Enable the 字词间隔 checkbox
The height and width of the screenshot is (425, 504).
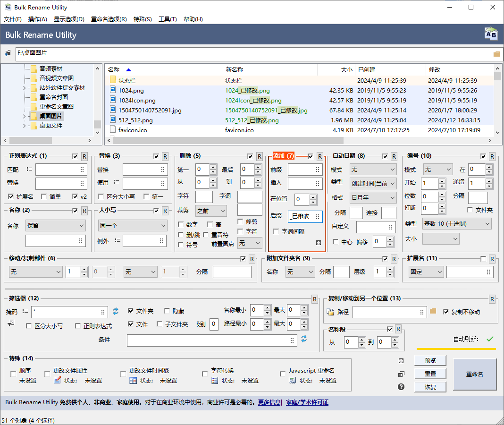277,231
